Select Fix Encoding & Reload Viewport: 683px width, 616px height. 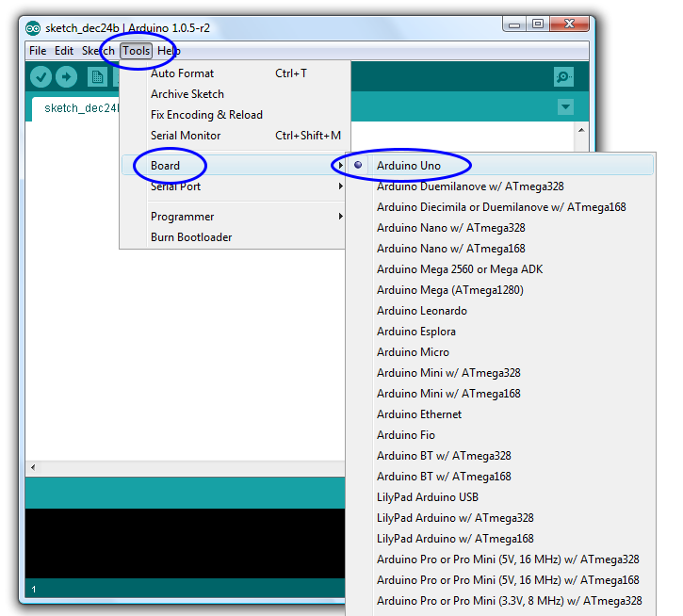[x=235, y=115]
